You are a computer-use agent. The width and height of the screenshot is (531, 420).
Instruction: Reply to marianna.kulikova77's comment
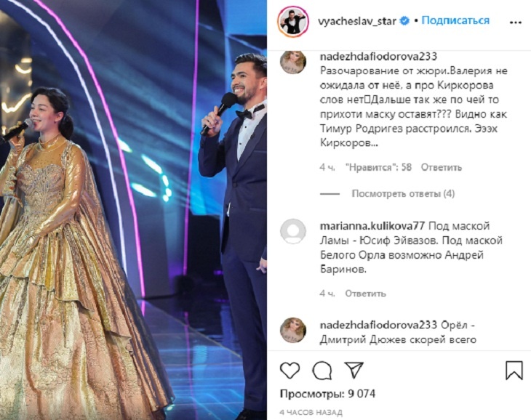(365, 294)
